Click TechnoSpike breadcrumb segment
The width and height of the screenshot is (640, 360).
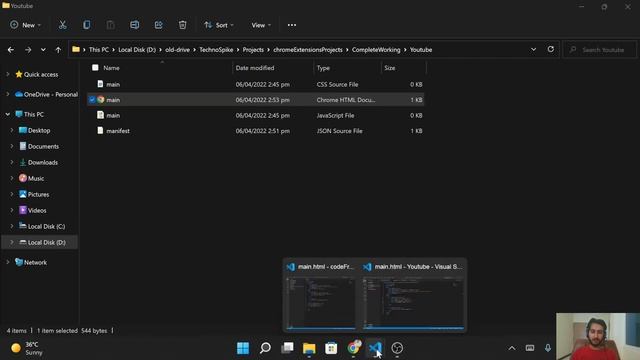tap(216, 50)
